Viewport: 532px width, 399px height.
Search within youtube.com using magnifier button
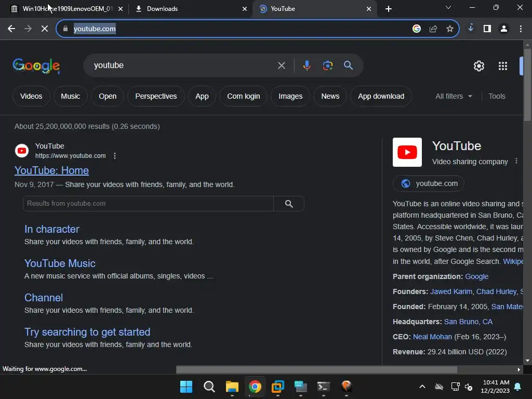[289, 204]
